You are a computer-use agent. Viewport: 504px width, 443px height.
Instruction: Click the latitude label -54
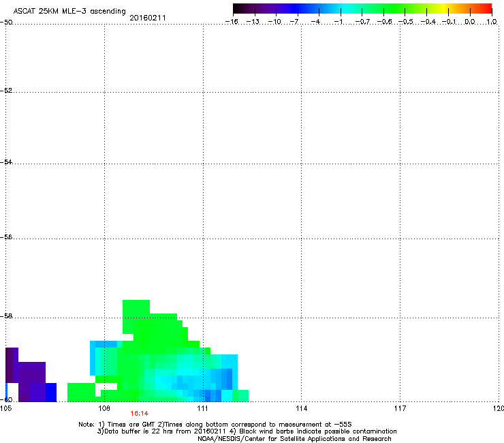[x=6, y=162]
